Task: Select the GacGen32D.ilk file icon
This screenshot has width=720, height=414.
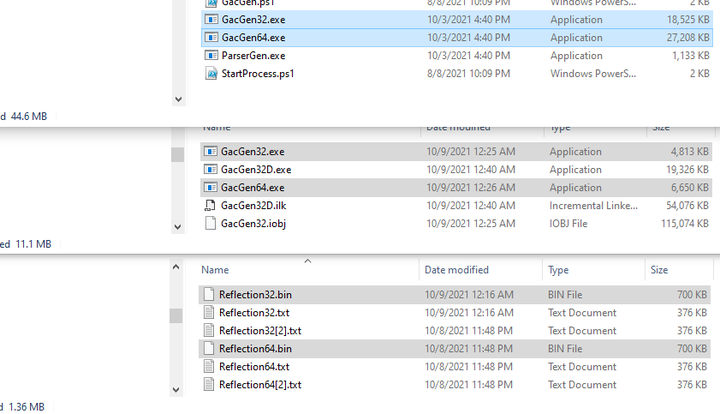Action: [x=211, y=206]
